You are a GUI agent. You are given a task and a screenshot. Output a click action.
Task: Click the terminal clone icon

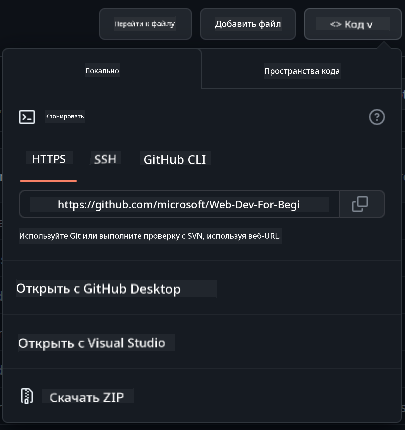(x=27, y=117)
